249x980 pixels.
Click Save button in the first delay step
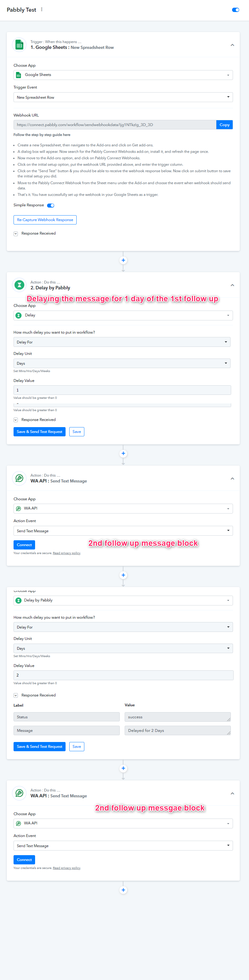[x=77, y=432]
